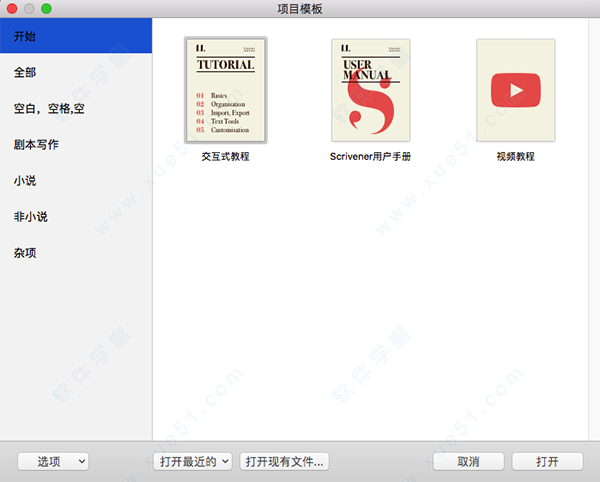Open the 杂项 category

click(76, 252)
